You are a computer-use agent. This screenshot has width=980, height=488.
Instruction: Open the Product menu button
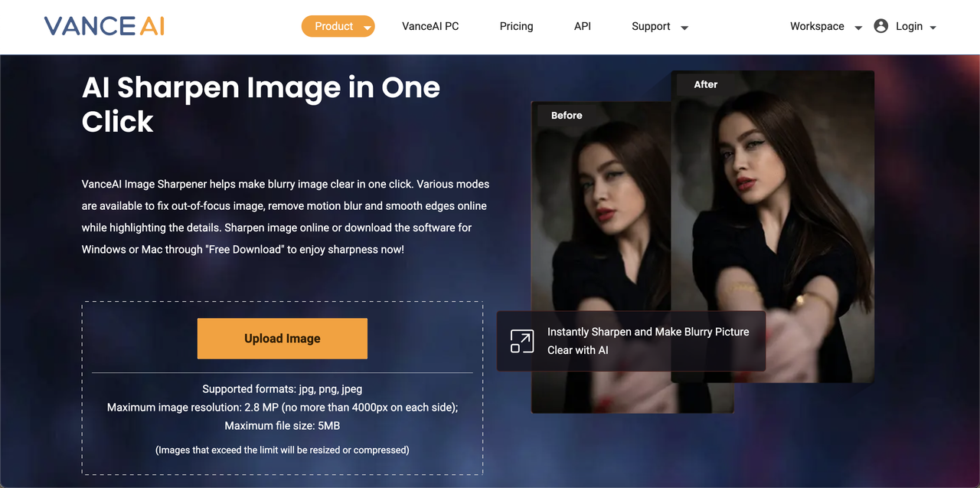[338, 26]
